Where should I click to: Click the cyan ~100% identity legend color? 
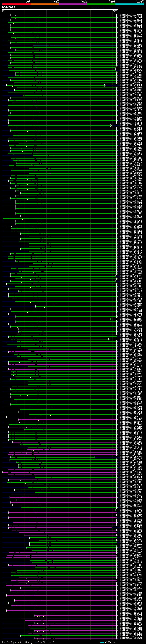pyautogui.click(x=130, y=4)
